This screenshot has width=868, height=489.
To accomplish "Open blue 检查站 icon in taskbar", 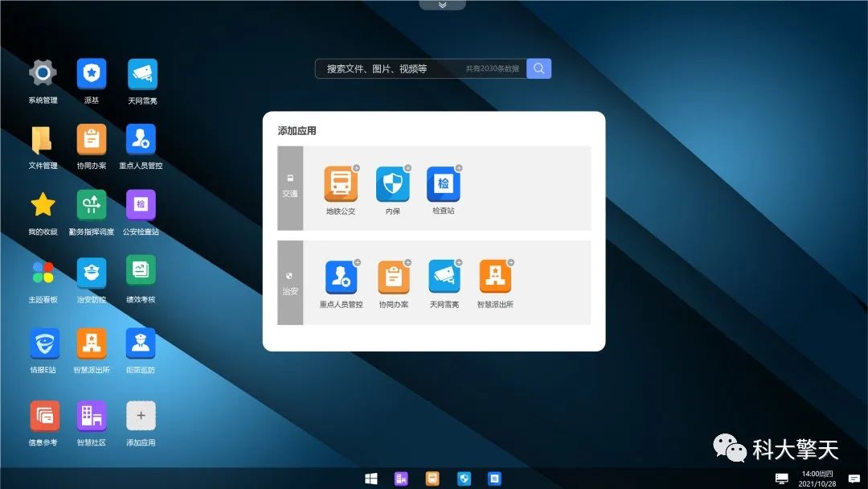I will pyautogui.click(x=494, y=479).
